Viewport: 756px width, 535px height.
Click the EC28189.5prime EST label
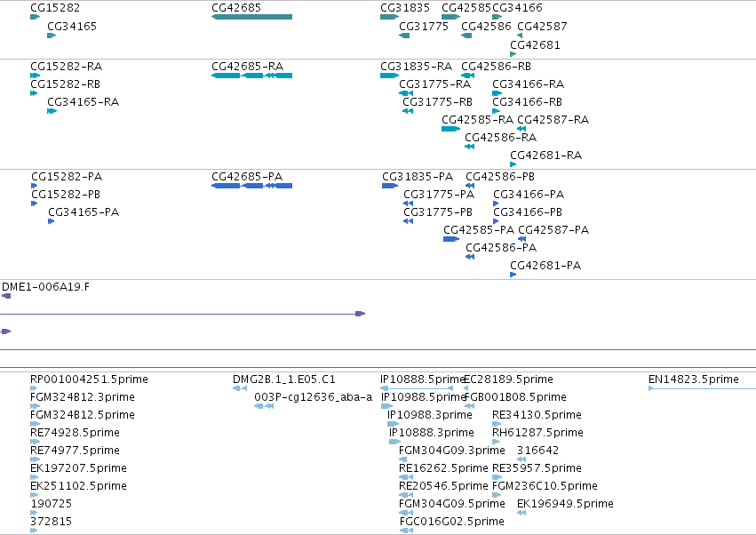point(509,379)
